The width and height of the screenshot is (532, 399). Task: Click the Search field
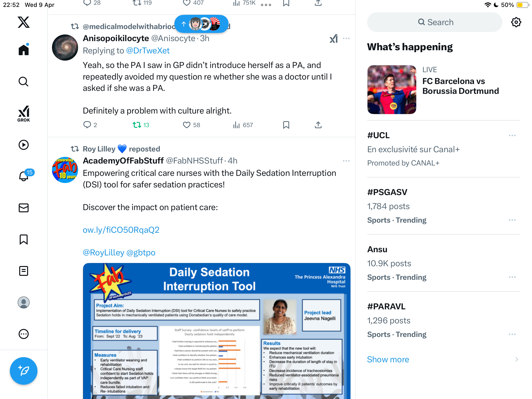(x=435, y=22)
